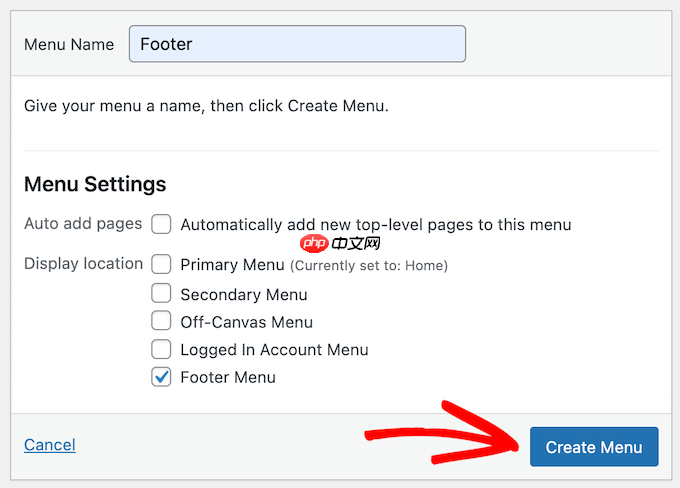Uncheck the checked Footer Menu checkbox
This screenshot has height=488, width=680.
pos(161,377)
